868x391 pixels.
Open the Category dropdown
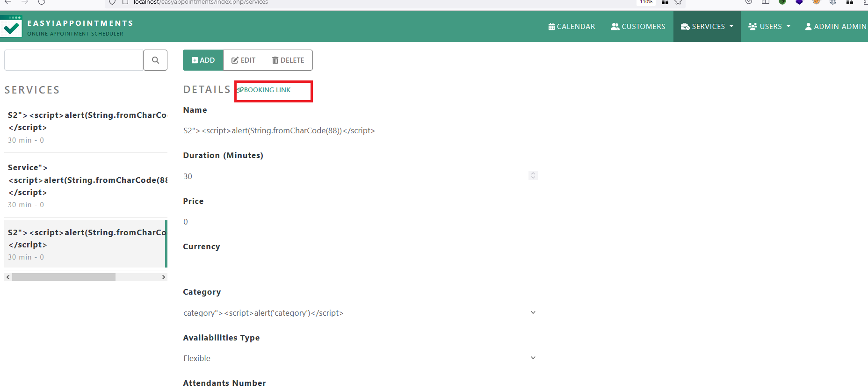[x=360, y=313]
